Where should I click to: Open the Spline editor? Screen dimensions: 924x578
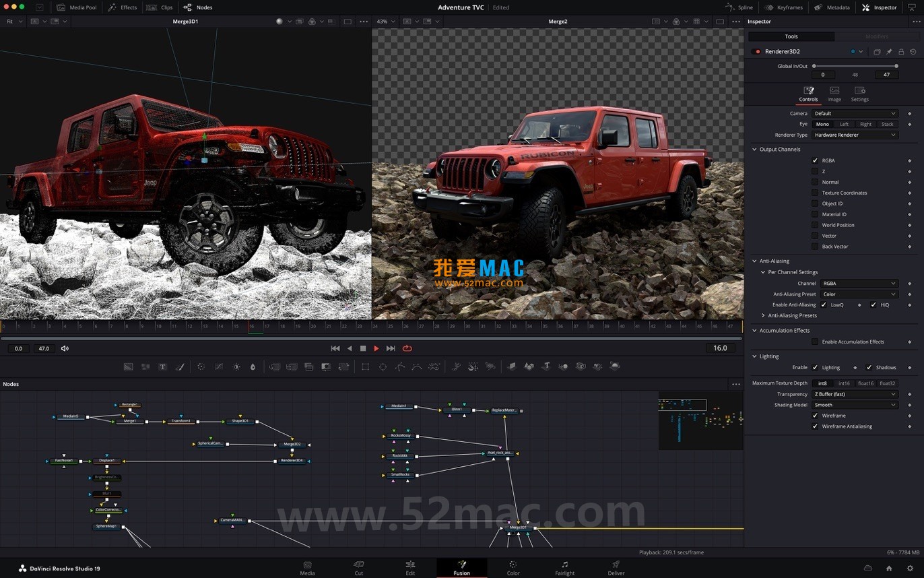pos(739,7)
